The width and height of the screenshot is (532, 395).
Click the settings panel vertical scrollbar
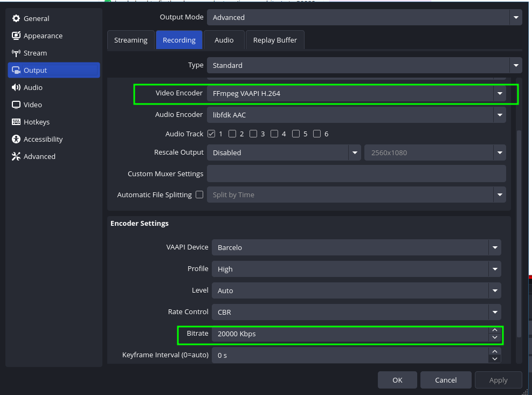(x=519, y=234)
